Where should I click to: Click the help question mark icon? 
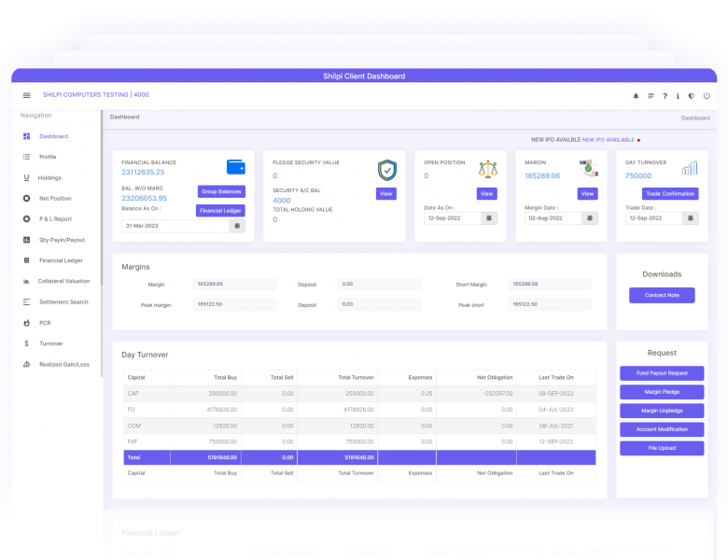(x=665, y=96)
